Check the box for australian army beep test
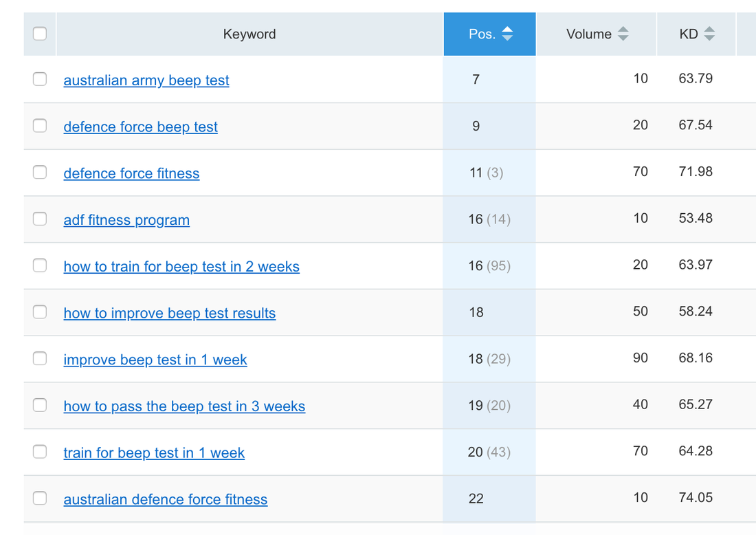Image resolution: width=756 pixels, height=535 pixels. click(40, 79)
